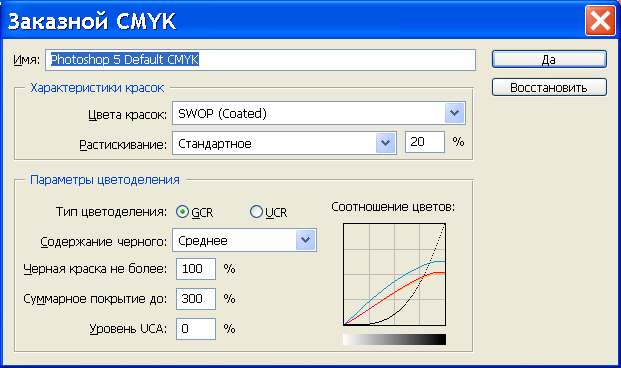Open the Цвета красок dropdown arrow
This screenshot has height=368, width=621.
tap(454, 113)
